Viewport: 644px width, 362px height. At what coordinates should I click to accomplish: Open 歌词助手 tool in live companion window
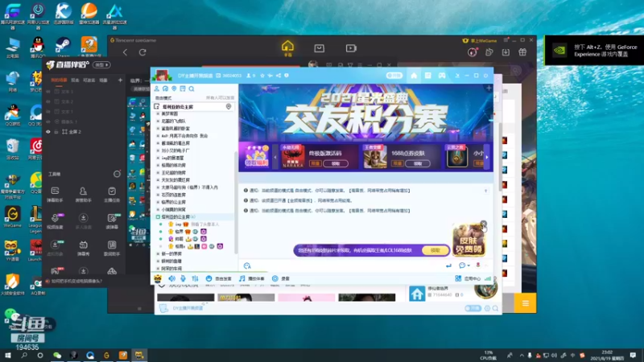tap(112, 248)
